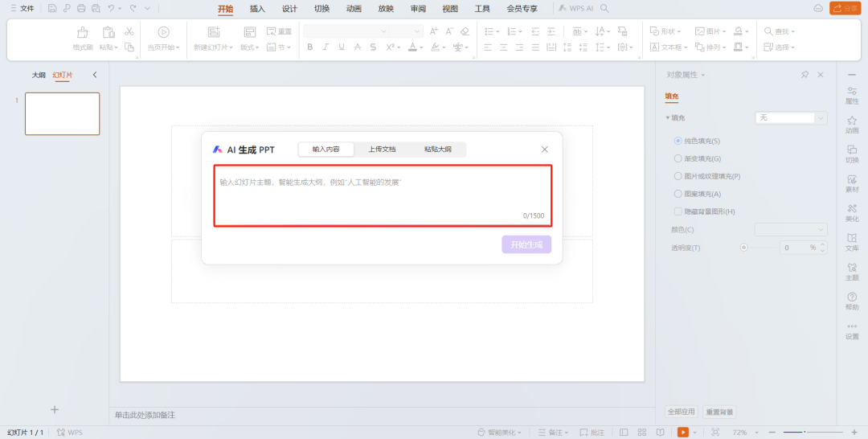The height and width of the screenshot is (439, 868).
Task: Select 纯色填充(S) solid fill radio
Action: coord(678,142)
